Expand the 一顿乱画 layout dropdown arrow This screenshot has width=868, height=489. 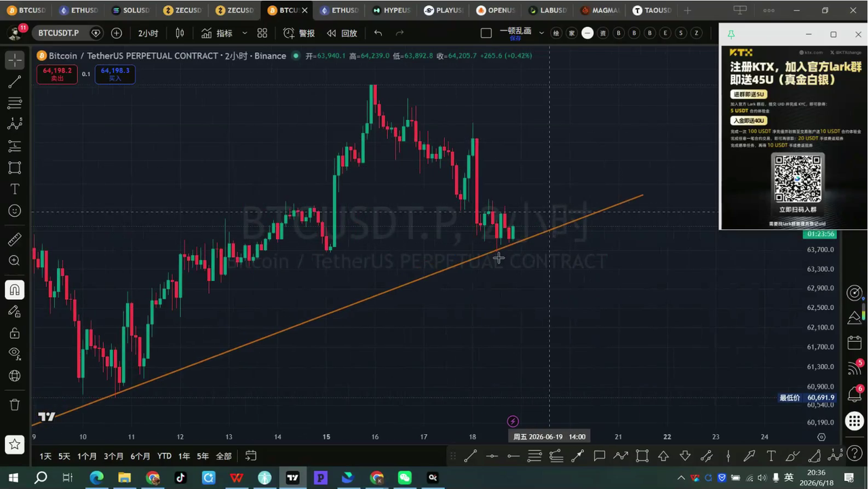pyautogui.click(x=541, y=33)
